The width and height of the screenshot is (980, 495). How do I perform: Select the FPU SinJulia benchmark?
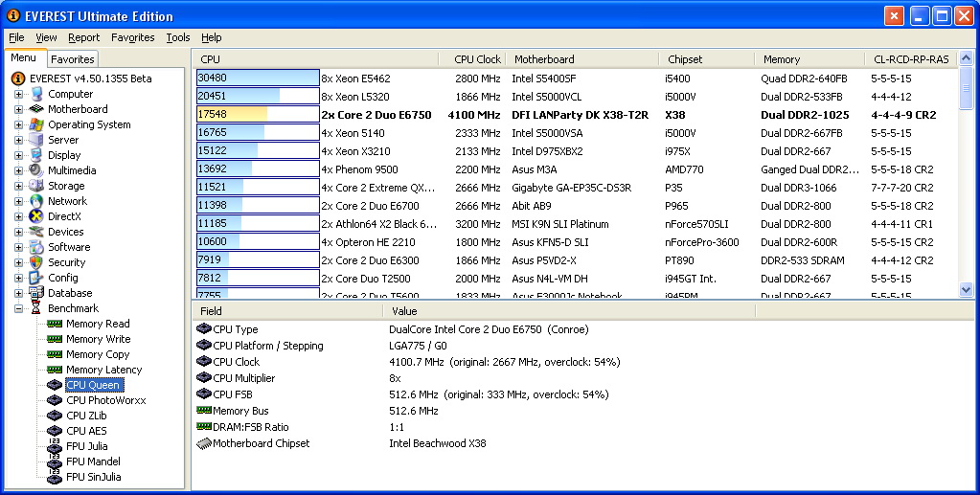pos(93,477)
